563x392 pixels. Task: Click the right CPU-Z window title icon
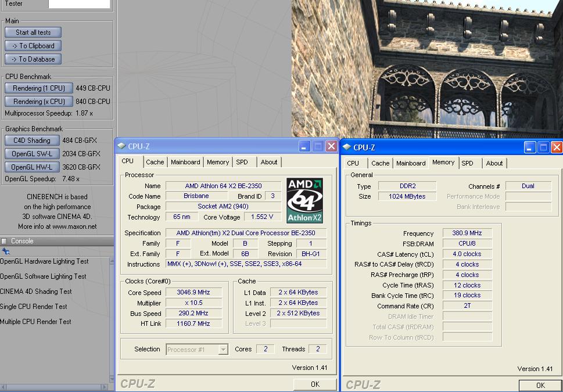347,147
